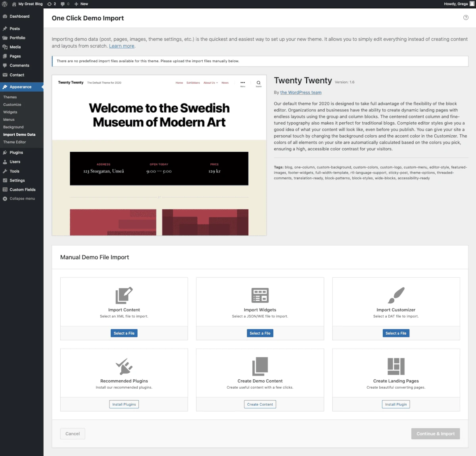Image resolution: width=476 pixels, height=456 pixels.
Task: Open the updates icon in admin bar
Action: 50,4
